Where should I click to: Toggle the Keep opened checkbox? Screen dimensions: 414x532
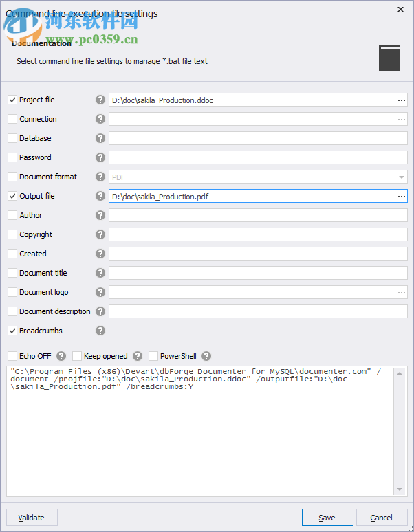77,356
